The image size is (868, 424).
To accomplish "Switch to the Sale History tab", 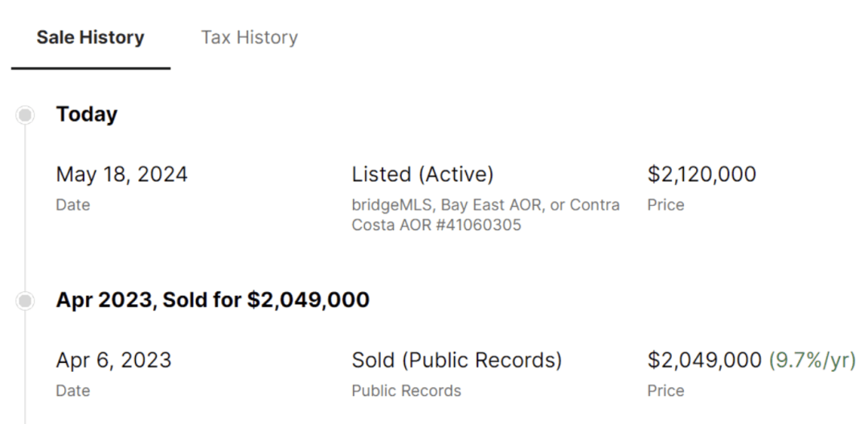I will (x=90, y=38).
